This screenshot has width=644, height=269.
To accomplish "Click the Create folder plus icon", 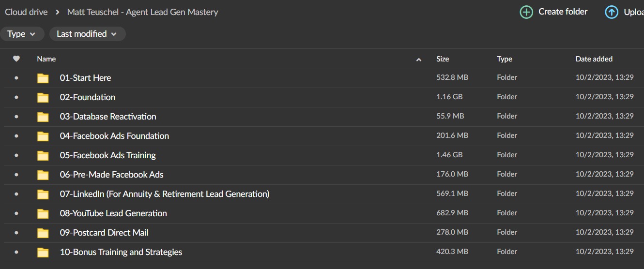I will click(x=526, y=12).
